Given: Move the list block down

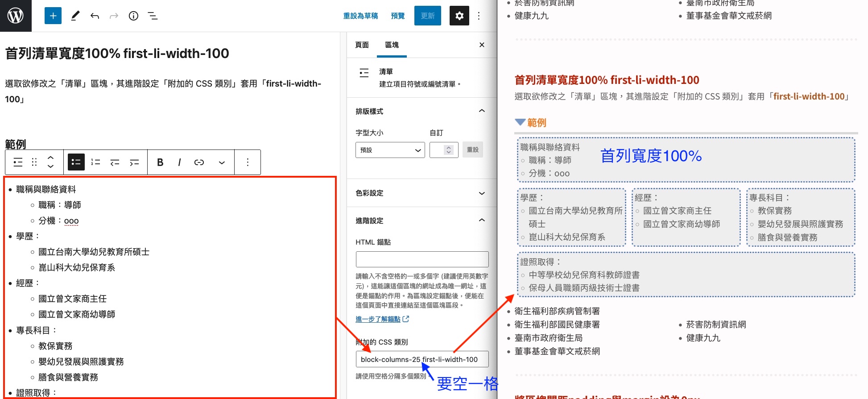Looking at the screenshot, I should click(51, 166).
